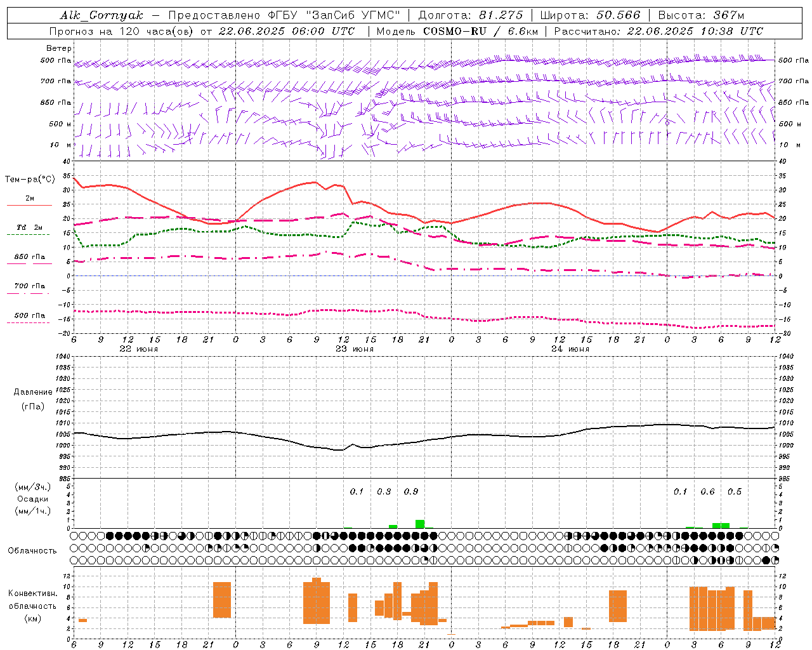Click the station name Alk_Gornyak
This screenshot has height=650, width=812.
(x=101, y=15)
